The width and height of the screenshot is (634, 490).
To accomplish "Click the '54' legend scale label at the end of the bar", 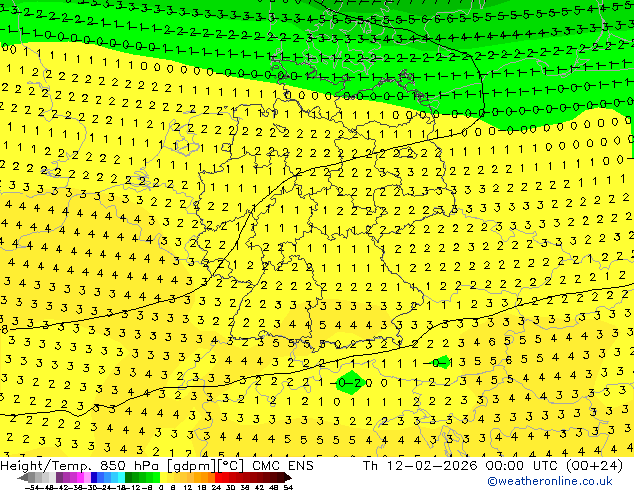I will coord(288,487).
